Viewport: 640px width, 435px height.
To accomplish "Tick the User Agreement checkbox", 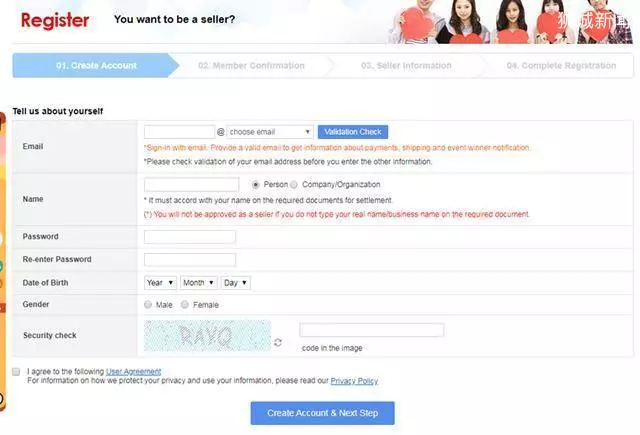I will (16, 371).
